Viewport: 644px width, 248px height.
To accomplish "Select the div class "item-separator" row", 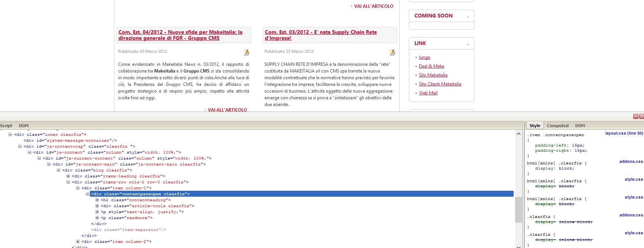I will tap(129, 230).
